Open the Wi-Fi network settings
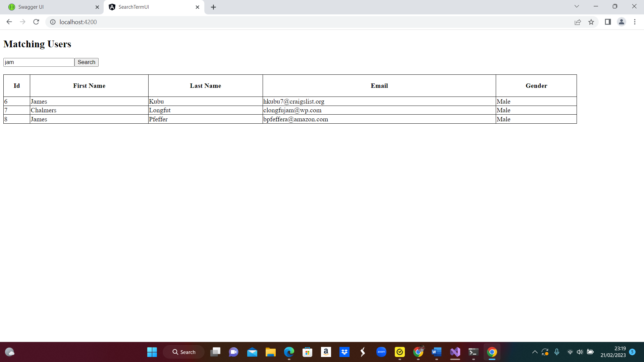The image size is (644, 362). click(x=570, y=352)
